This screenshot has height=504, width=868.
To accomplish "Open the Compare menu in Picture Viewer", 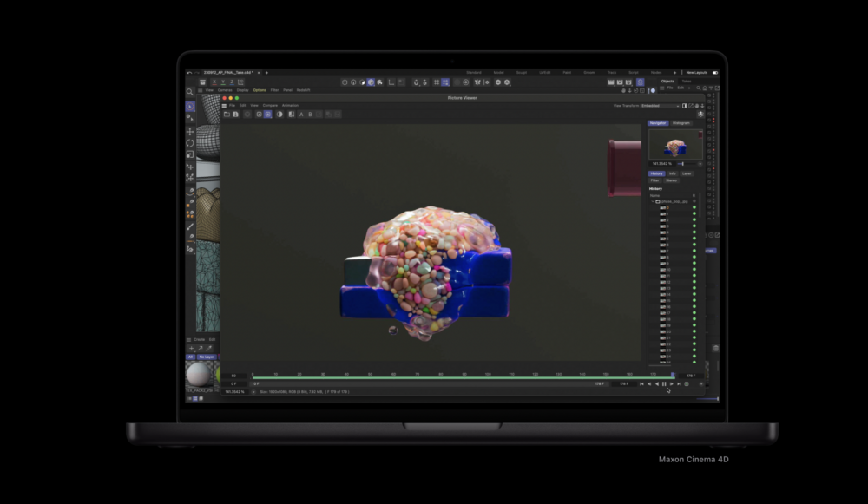I will (269, 105).
